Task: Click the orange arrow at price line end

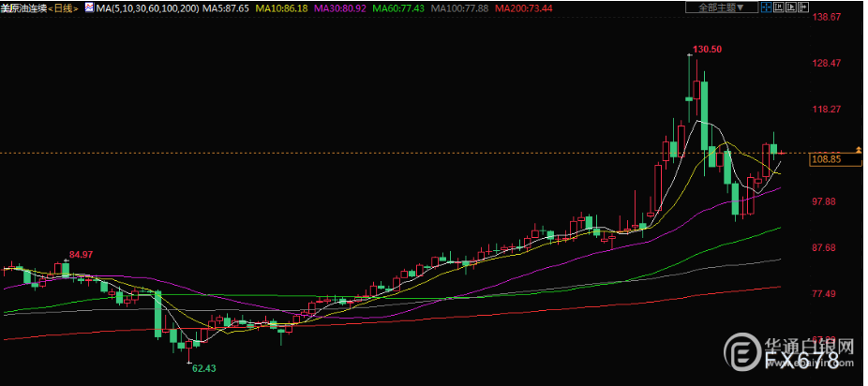Action: click(859, 150)
